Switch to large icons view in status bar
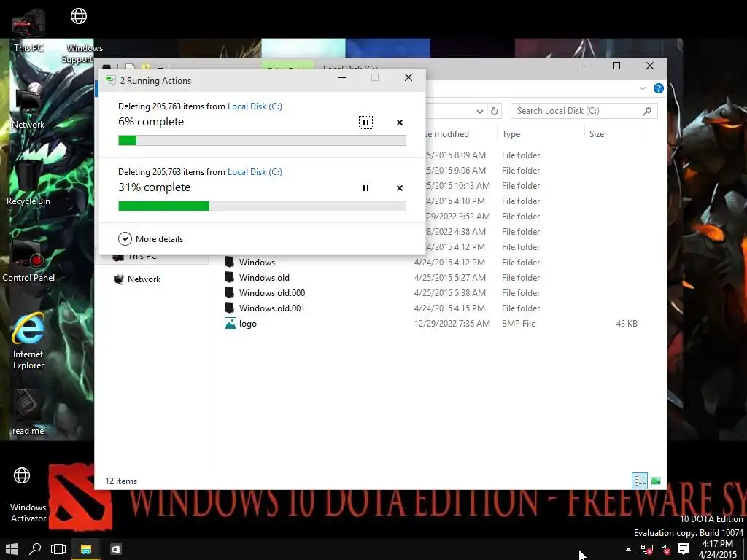 656,481
